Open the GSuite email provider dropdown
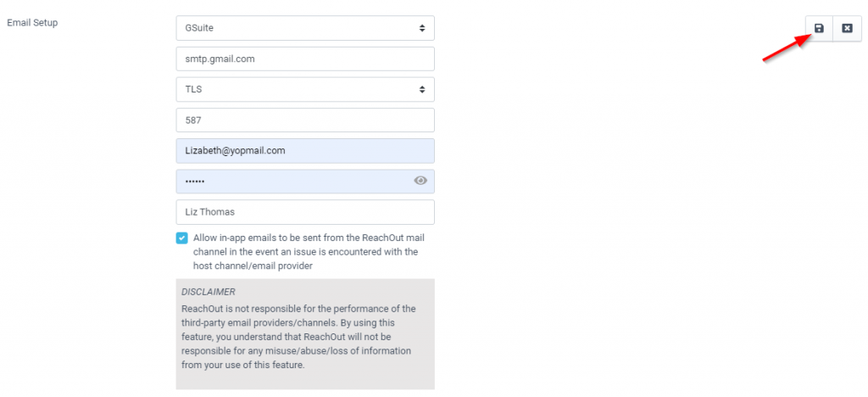Screen dimensions: 868x397 (x=305, y=28)
